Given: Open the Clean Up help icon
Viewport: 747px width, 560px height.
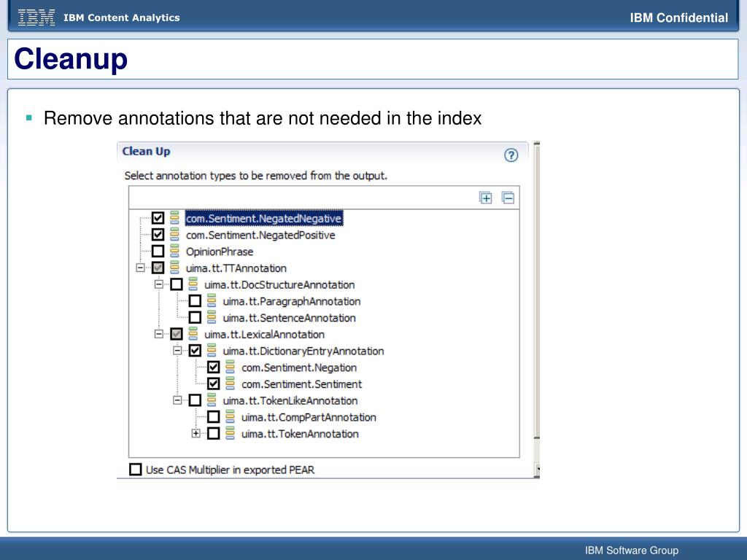Looking at the screenshot, I should click(511, 155).
